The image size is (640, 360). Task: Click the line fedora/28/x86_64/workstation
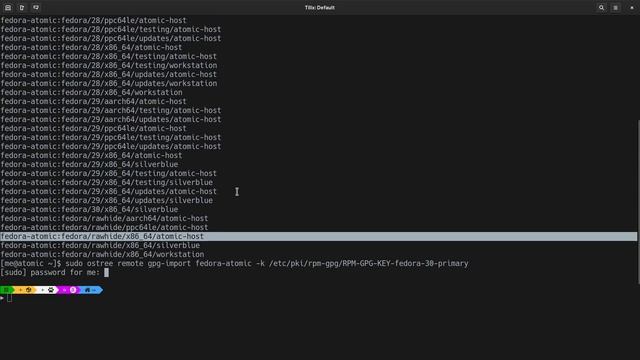(x=91, y=92)
